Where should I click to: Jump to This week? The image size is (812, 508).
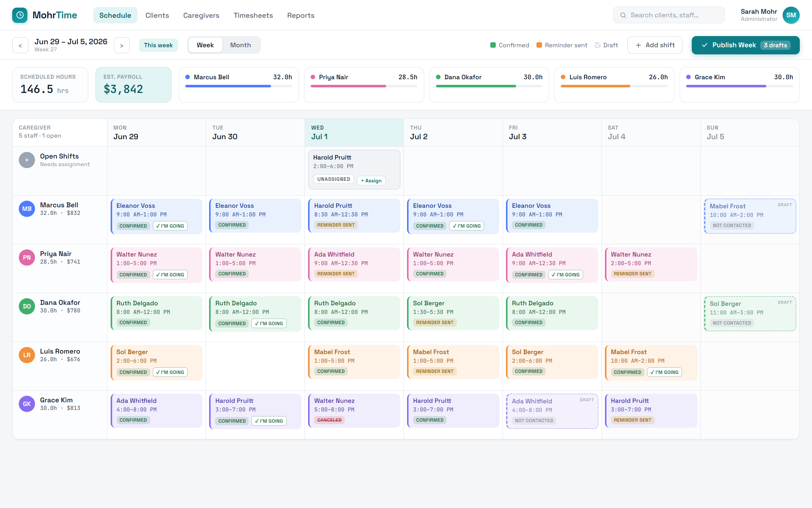point(158,45)
